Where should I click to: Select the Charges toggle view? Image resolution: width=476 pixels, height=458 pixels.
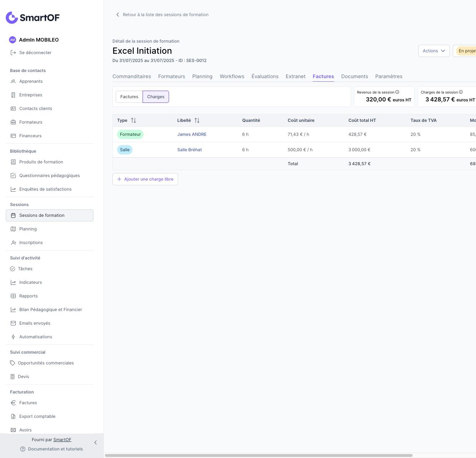tap(156, 97)
